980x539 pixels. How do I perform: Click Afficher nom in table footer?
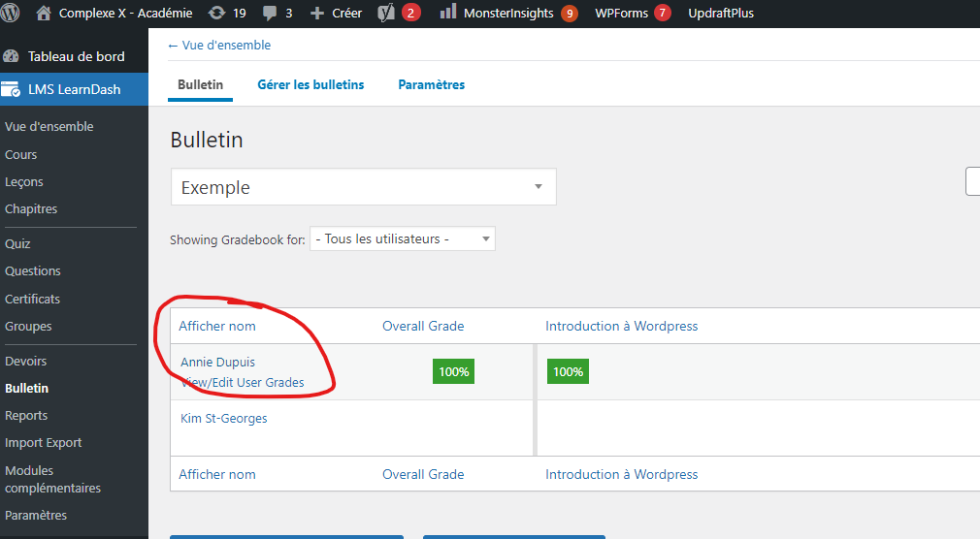[217, 475]
